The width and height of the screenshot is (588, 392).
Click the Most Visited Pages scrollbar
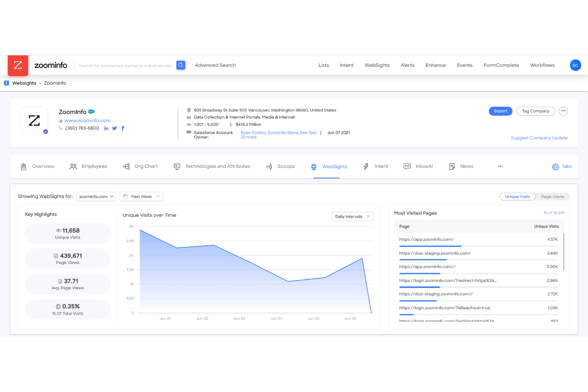click(564, 252)
